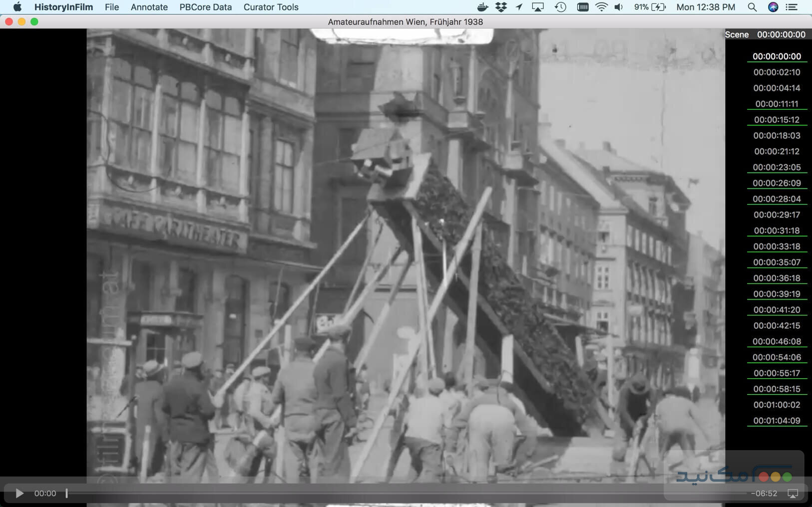Activate Siri from the menu bar
The height and width of the screenshot is (507, 812).
coord(773,7)
